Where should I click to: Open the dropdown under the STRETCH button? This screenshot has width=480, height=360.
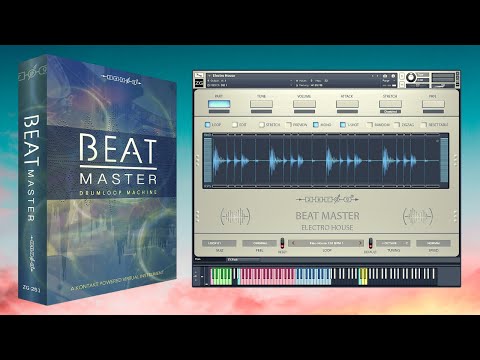tap(390, 111)
